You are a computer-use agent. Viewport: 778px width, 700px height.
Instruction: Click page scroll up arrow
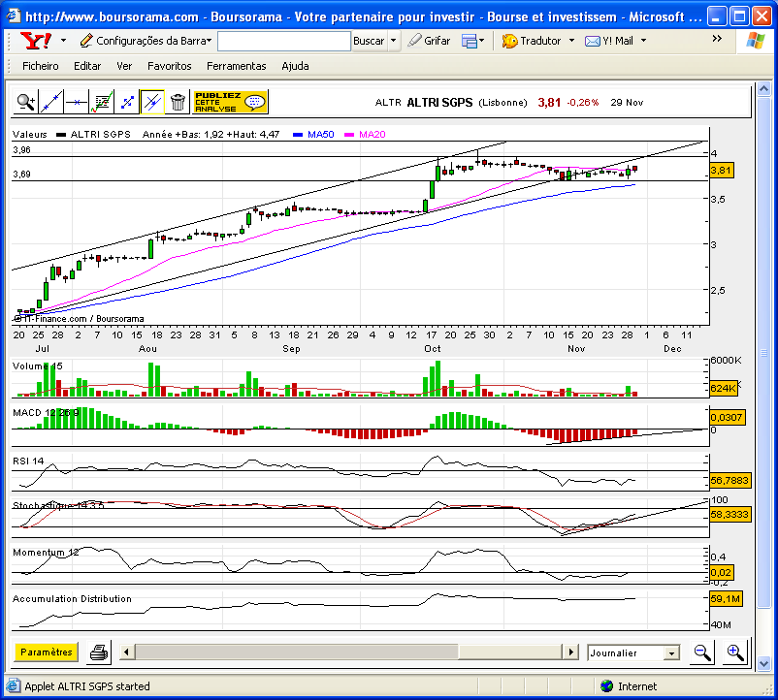pos(763,89)
